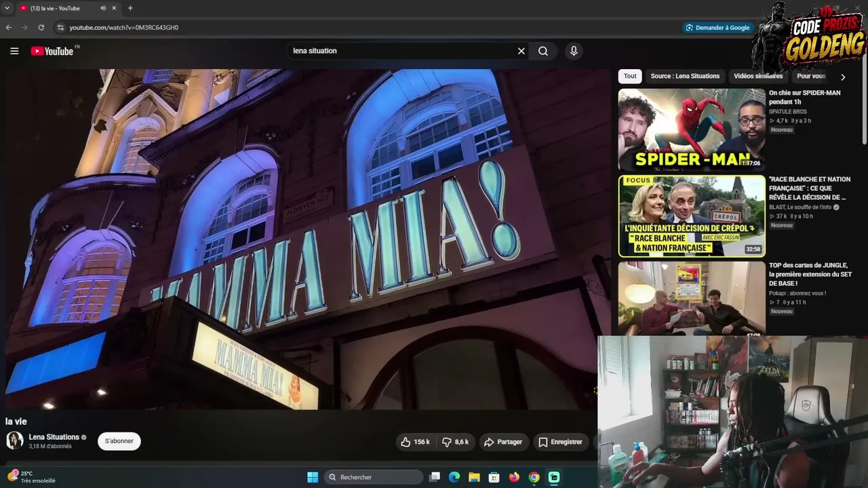Open the SPIDER-MAN video thumbnail
The width and height of the screenshot is (868, 488).
tap(692, 129)
